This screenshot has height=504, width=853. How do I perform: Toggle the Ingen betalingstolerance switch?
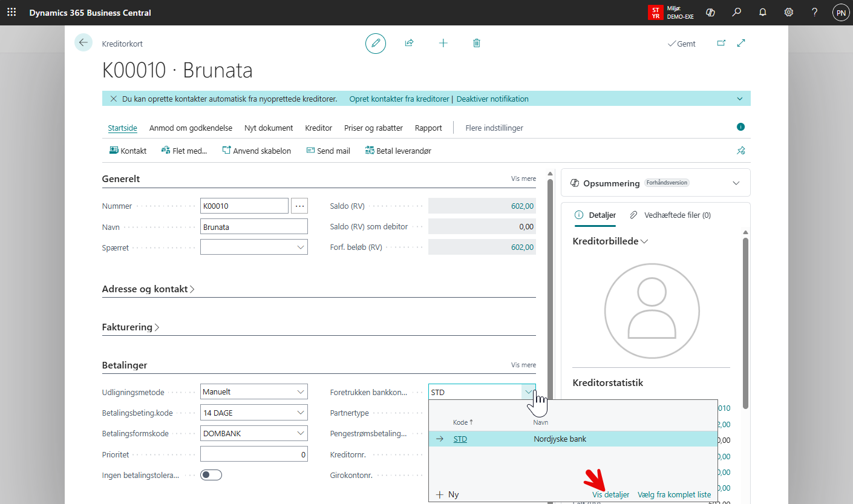pos(211,475)
